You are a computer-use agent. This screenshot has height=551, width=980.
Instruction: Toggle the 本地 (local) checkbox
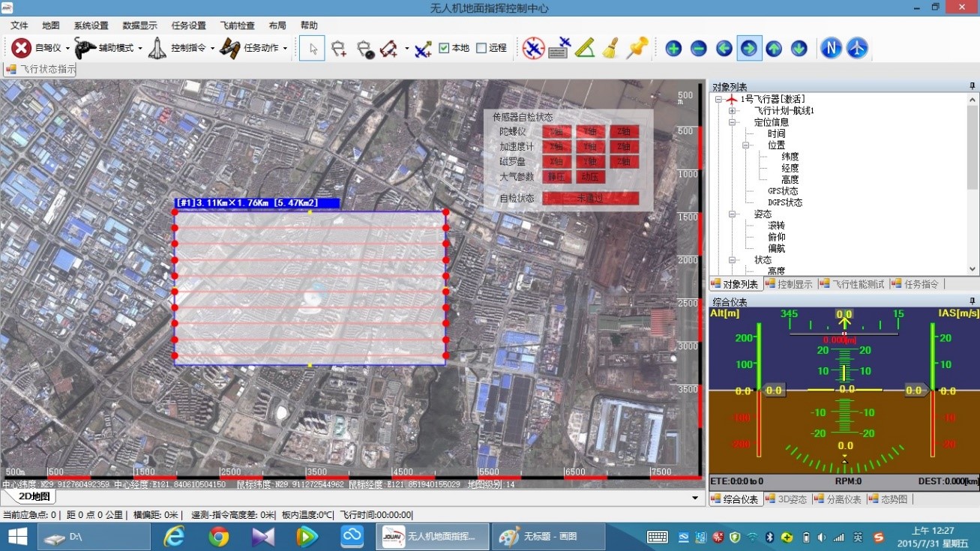coord(444,48)
